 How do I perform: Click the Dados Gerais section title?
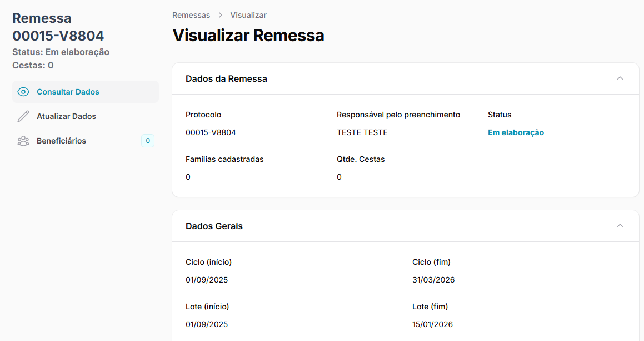214,226
